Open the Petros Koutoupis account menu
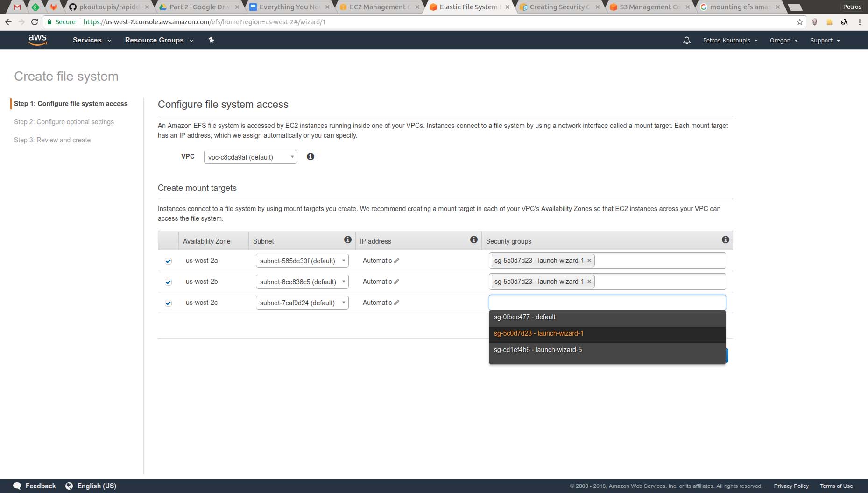The width and height of the screenshot is (868, 493). coord(730,41)
